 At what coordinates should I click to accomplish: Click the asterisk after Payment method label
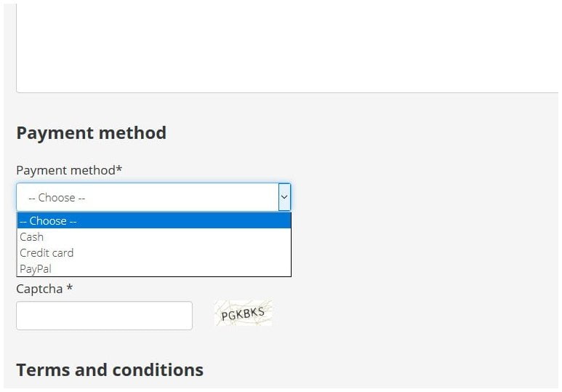119,169
